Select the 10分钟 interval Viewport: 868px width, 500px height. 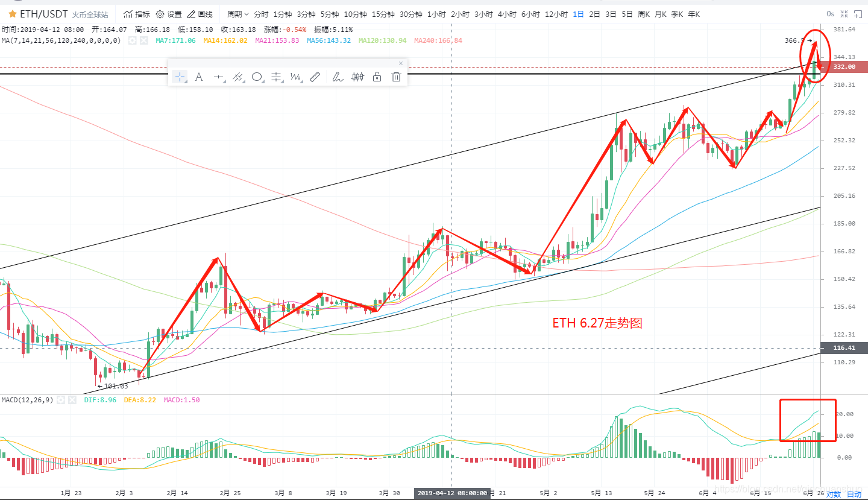point(355,14)
